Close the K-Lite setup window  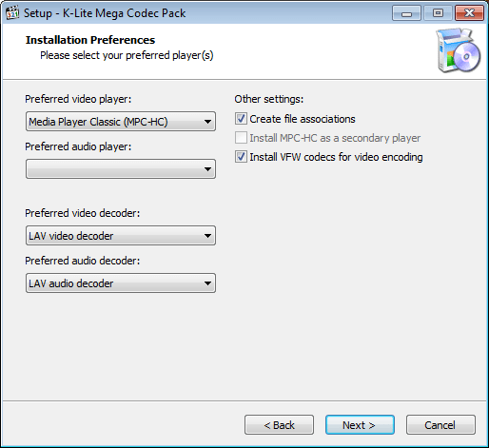(469, 13)
